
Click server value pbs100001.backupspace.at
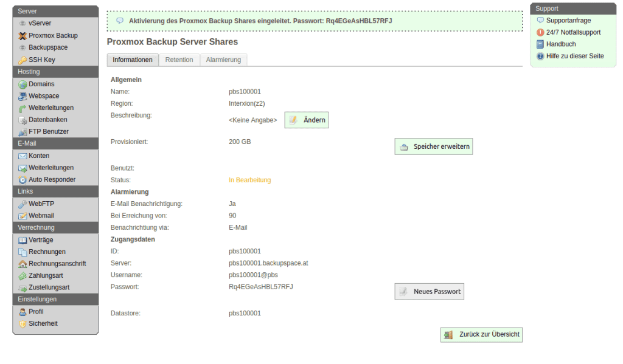(x=268, y=263)
